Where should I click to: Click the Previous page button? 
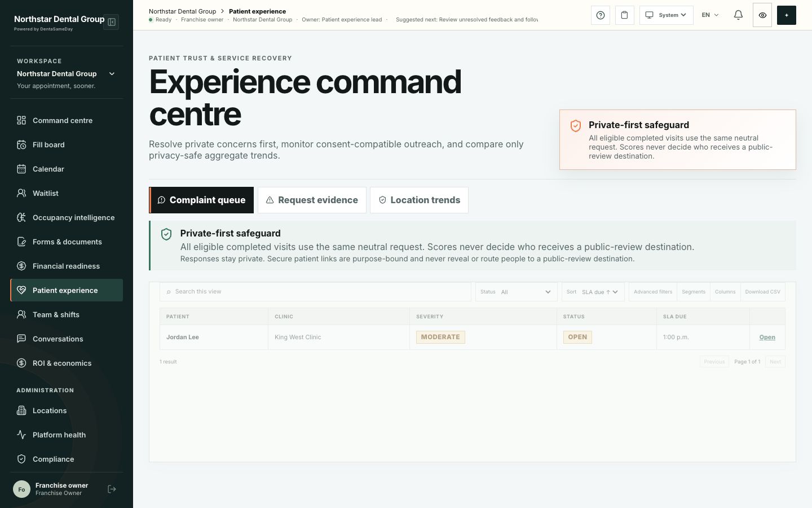(714, 362)
